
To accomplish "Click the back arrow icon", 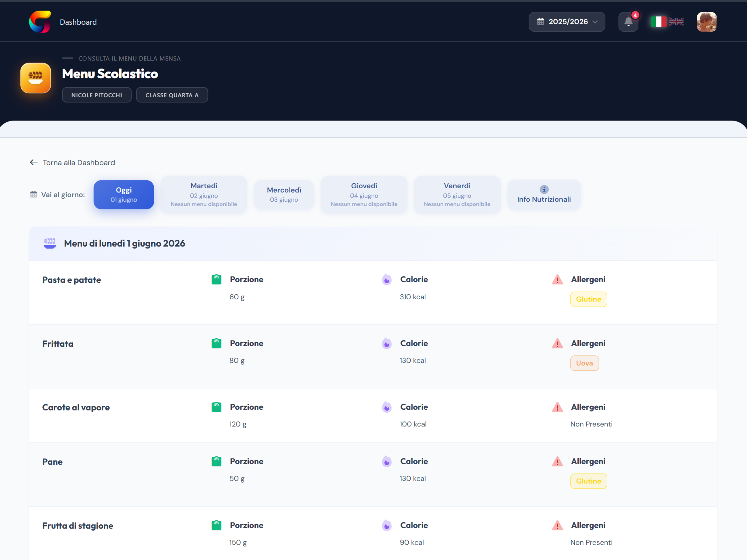I will [x=33, y=162].
